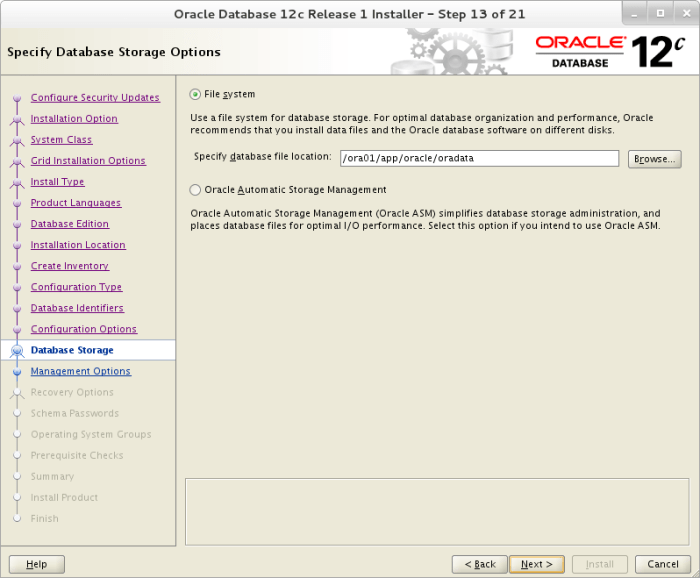
Task: Jump to Installation Option step
Action: point(74,119)
